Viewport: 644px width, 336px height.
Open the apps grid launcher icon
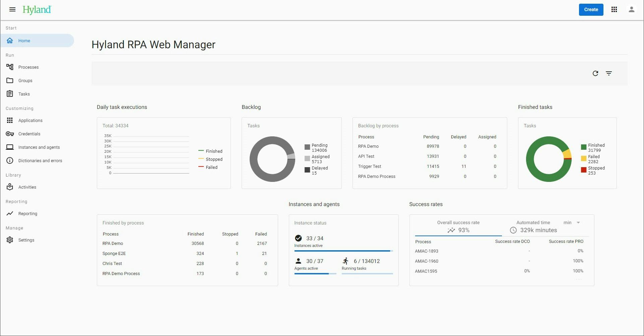(614, 9)
